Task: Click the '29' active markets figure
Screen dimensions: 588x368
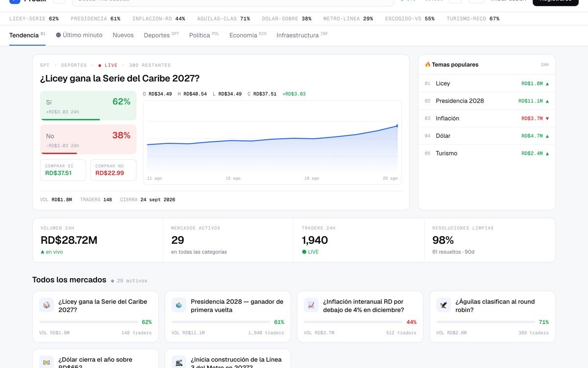Action: pos(177,240)
